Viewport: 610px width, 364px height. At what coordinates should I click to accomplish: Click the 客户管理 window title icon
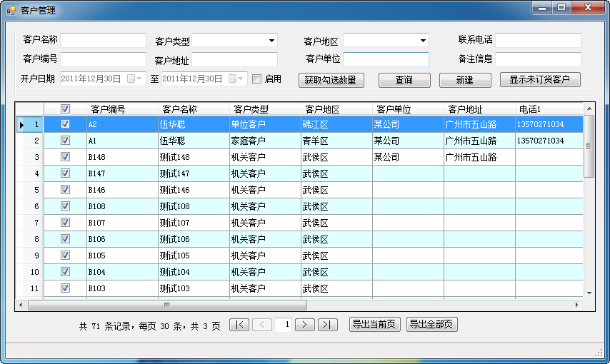coord(11,10)
